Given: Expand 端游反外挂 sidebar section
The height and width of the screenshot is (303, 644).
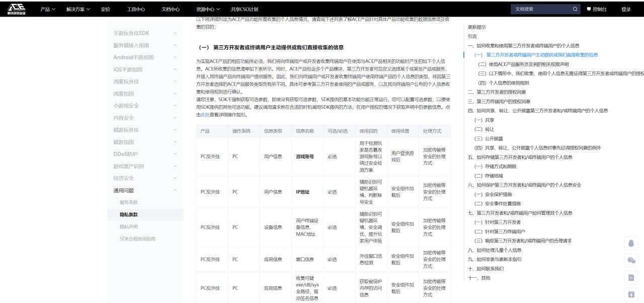Looking at the screenshot, I should [x=145, y=130].
